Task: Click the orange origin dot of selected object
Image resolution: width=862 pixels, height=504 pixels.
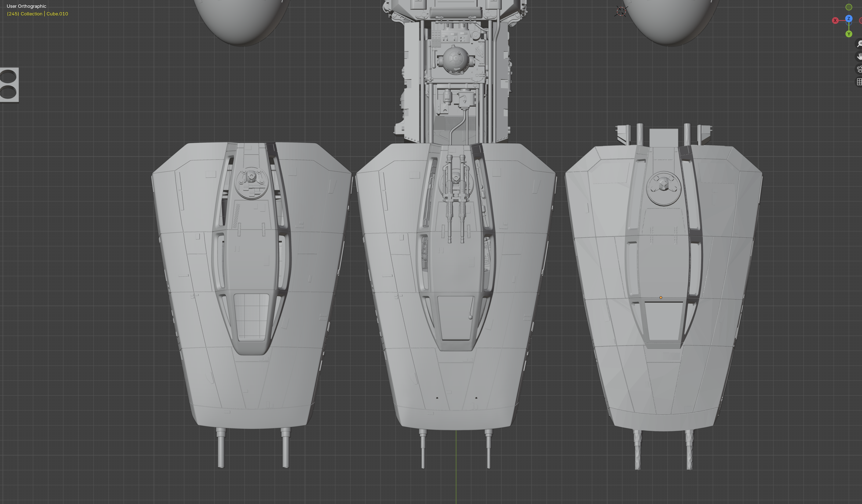Action: 661,298
